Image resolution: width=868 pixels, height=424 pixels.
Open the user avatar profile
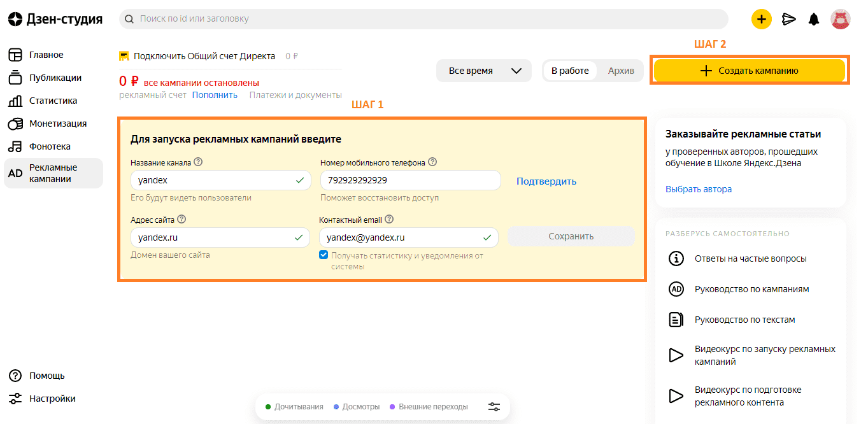click(841, 19)
